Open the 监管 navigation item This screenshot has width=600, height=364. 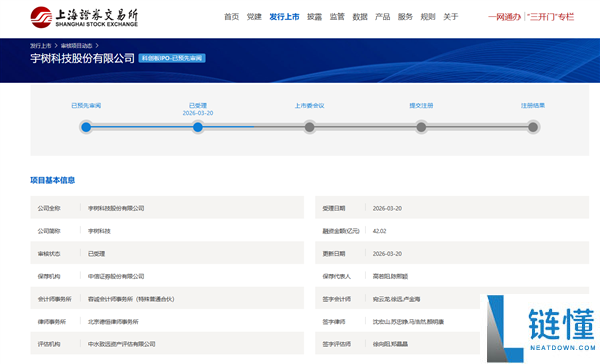point(337,17)
